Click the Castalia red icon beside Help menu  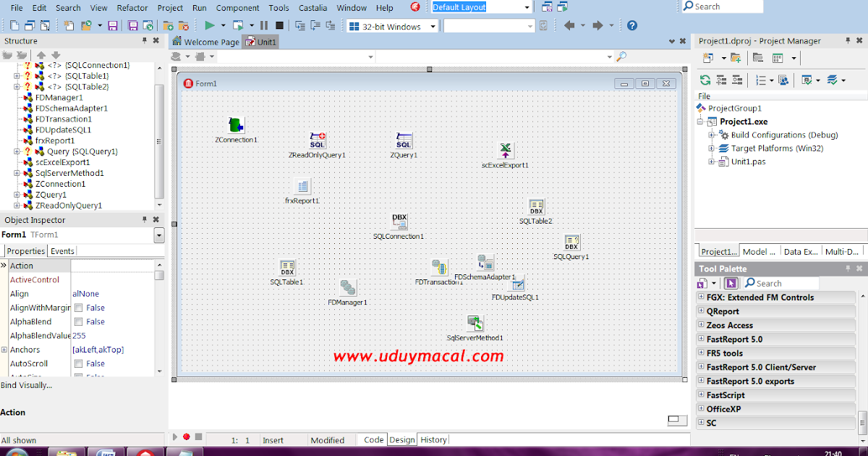click(x=415, y=7)
